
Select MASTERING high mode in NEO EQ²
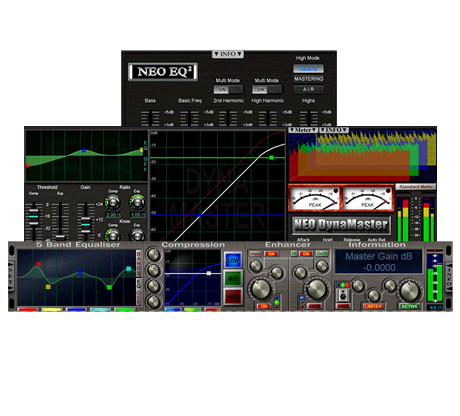[309, 79]
